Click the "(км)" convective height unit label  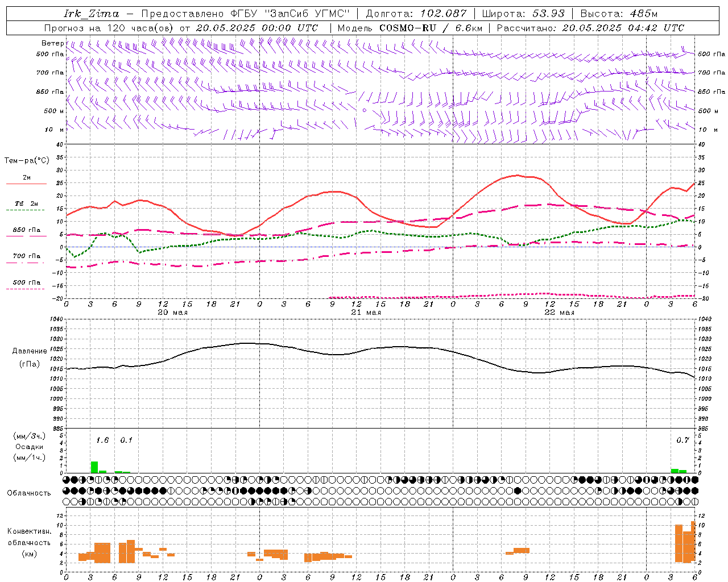click(30, 553)
